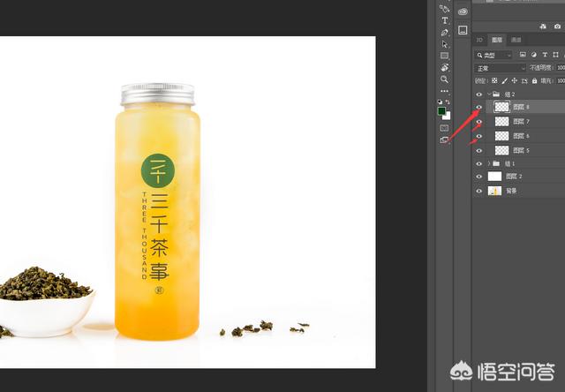The image size is (565, 392).
Task: Filter layers by pixel layers
Action: pos(523,55)
